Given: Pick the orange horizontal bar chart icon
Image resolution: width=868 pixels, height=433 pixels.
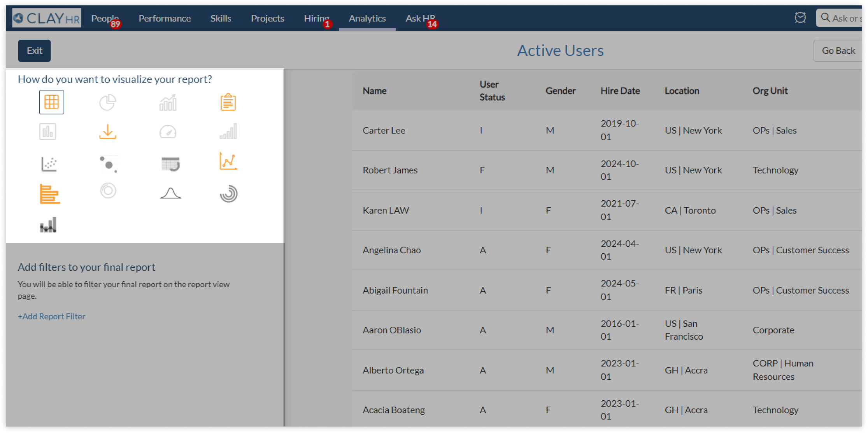Looking at the screenshot, I should pos(50,194).
